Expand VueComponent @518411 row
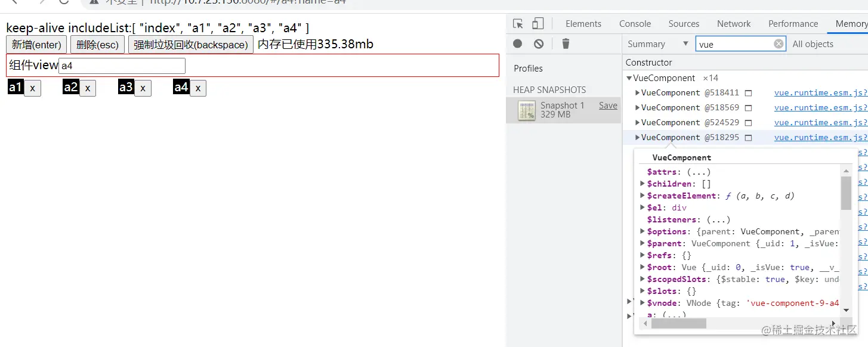The height and width of the screenshot is (347, 868). (638, 92)
